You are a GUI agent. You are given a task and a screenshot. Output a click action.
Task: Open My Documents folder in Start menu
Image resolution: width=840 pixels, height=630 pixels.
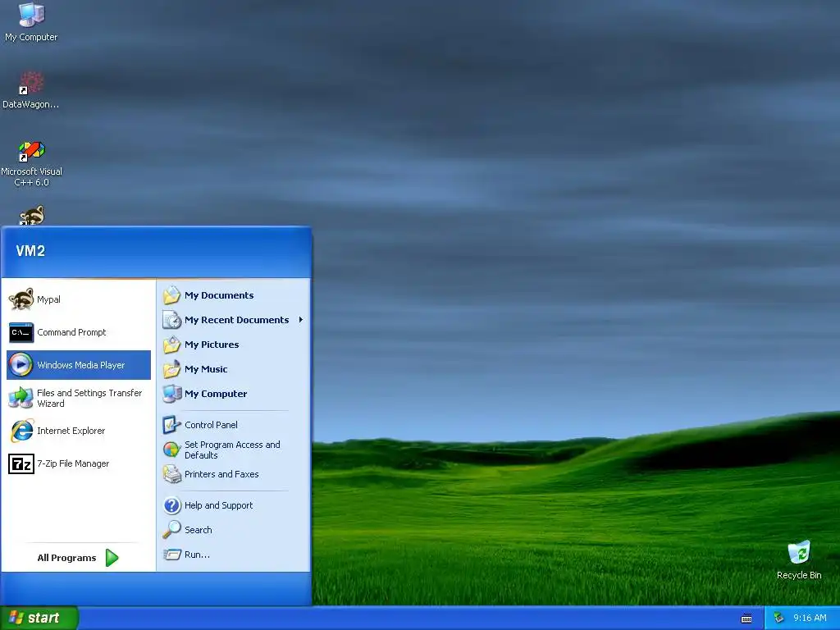[x=234, y=295]
